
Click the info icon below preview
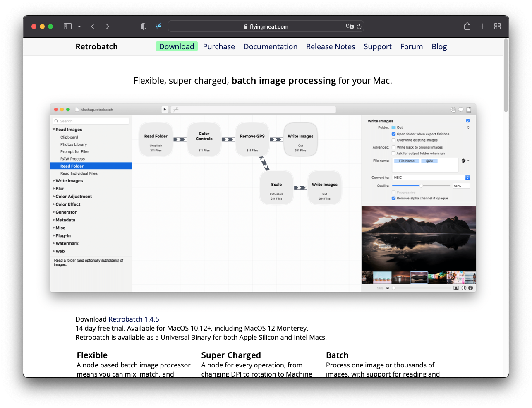(x=471, y=288)
